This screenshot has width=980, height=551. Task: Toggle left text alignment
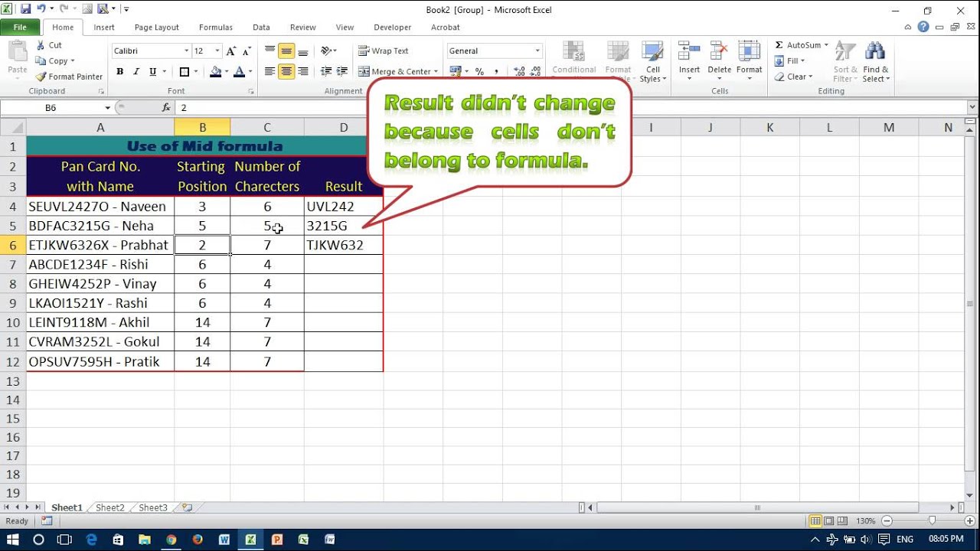click(x=269, y=72)
